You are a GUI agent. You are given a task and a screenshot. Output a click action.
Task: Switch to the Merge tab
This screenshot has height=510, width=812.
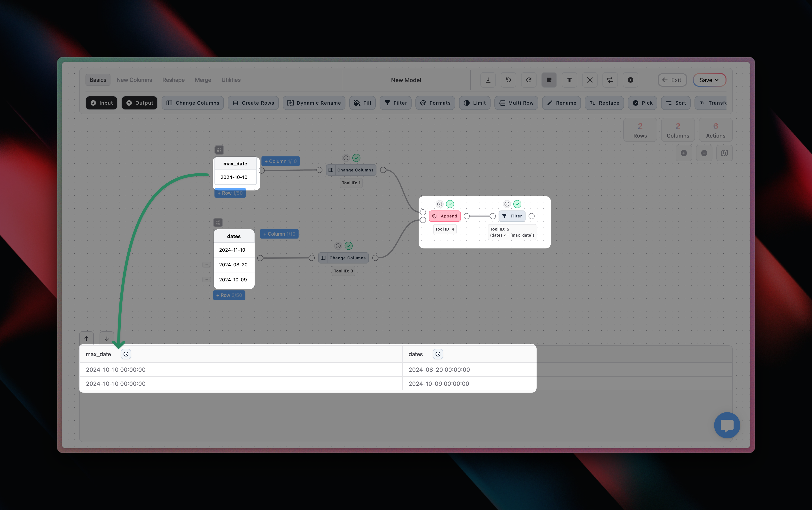coord(203,80)
